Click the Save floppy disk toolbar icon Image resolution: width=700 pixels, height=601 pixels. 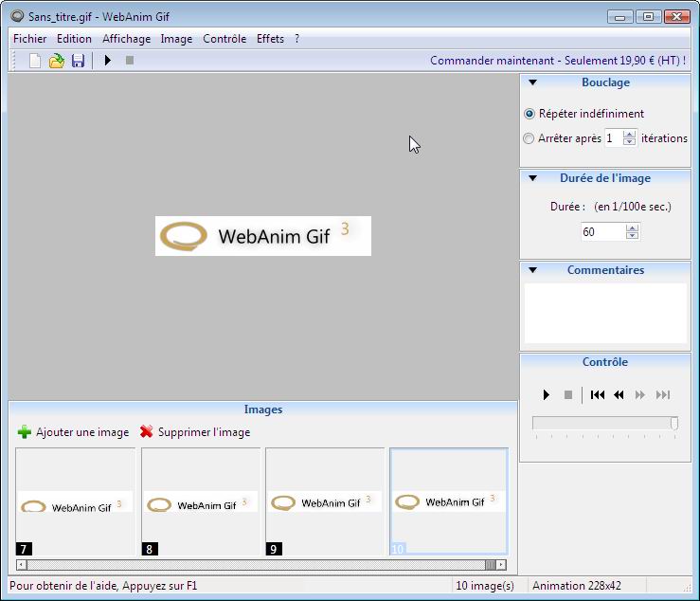click(x=78, y=61)
